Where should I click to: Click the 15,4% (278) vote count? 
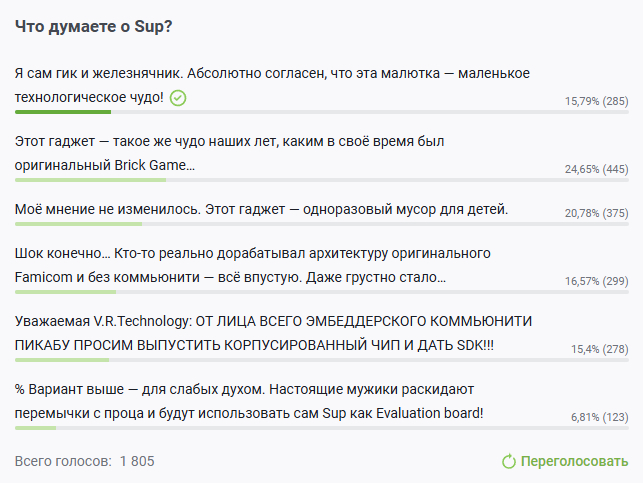(599, 349)
